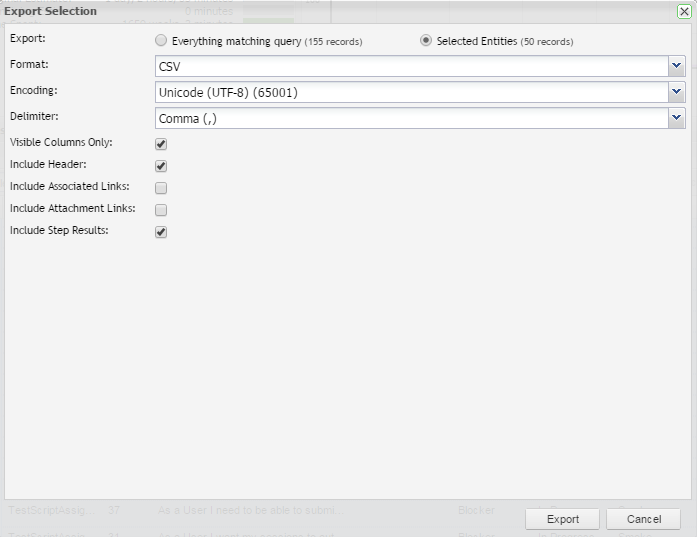697x537 pixels.
Task: Close the Export Selection dialog with X
Action: coord(684,11)
